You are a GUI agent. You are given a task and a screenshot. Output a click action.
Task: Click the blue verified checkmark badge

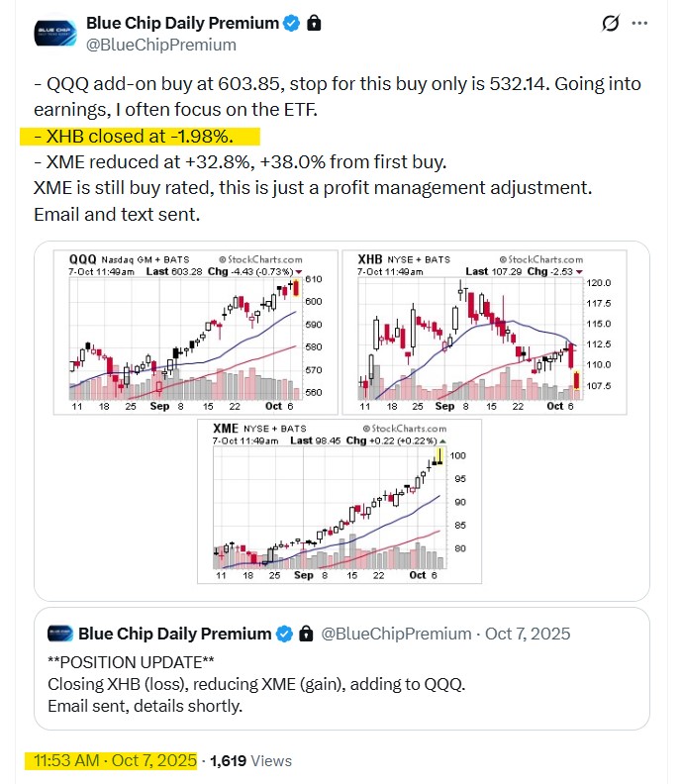pos(292,23)
